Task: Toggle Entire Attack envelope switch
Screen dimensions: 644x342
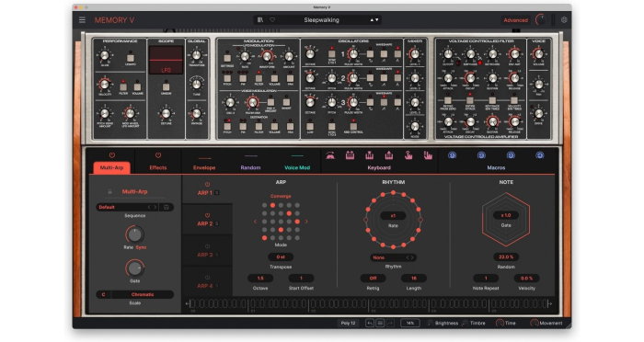Action: tap(470, 100)
